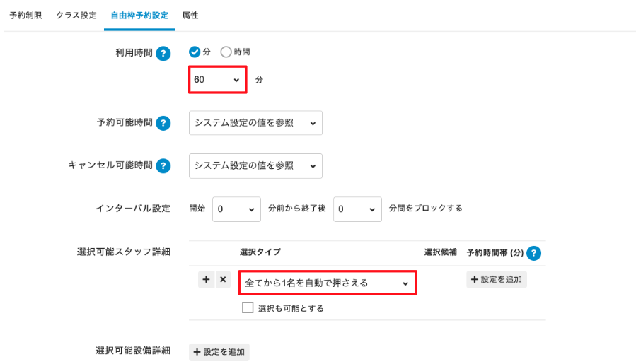Image resolution: width=636 pixels, height=364 pixels.
Task: Click help icon next to 予約時間帯 (分)
Action: point(535,253)
